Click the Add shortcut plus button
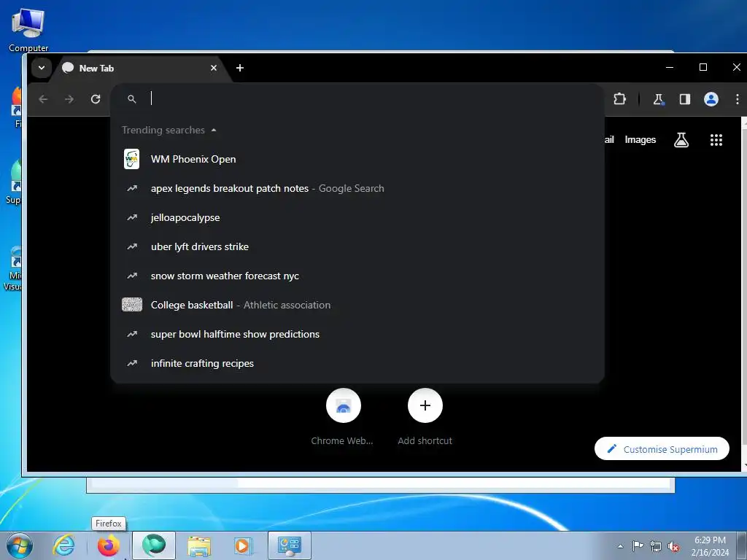Image resolution: width=747 pixels, height=560 pixels. [425, 405]
